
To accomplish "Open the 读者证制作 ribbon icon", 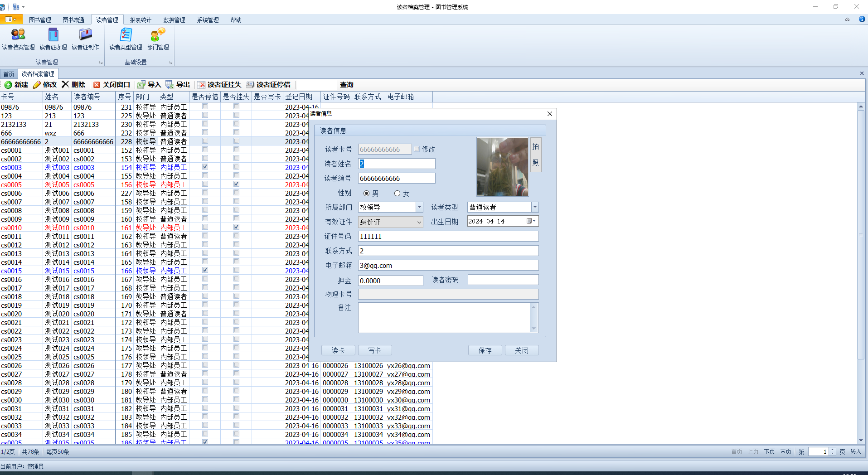I will tap(85, 35).
